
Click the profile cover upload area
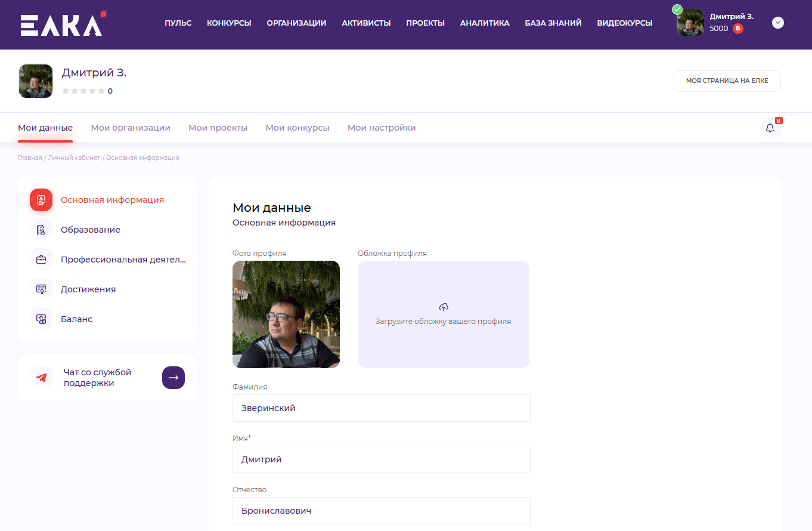(x=443, y=314)
